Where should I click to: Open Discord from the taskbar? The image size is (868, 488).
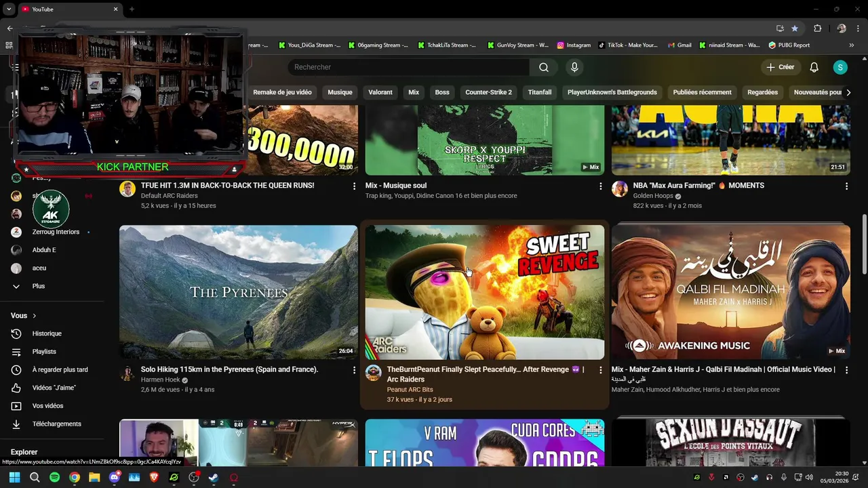point(114,477)
